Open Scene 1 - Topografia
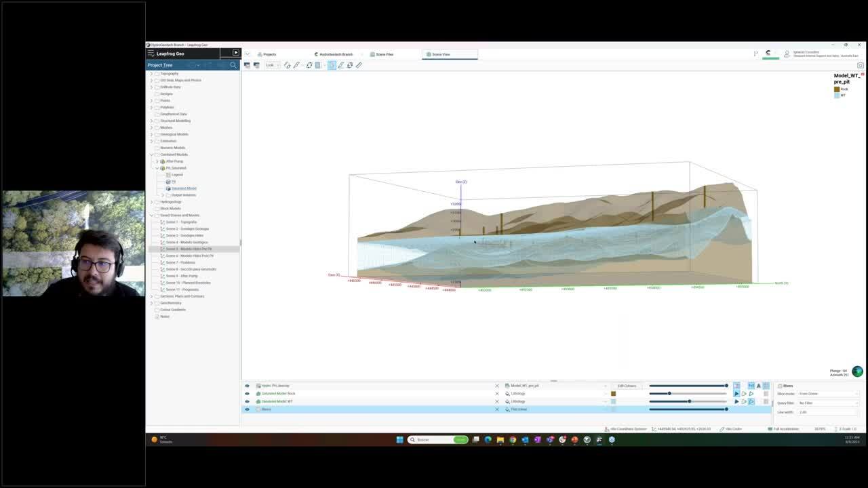The width and height of the screenshot is (868, 488). 181,222
